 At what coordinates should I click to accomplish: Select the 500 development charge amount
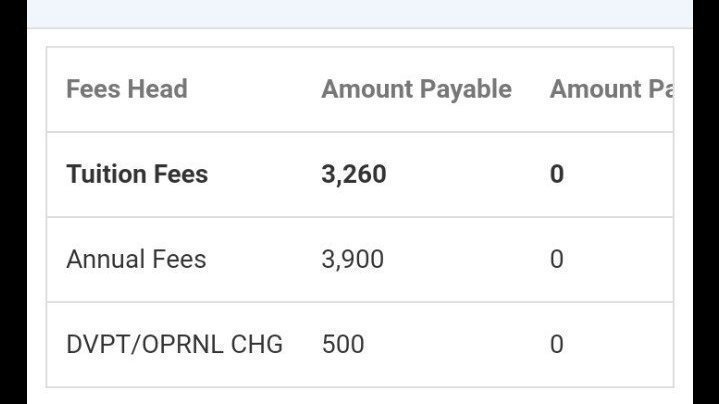pyautogui.click(x=343, y=344)
